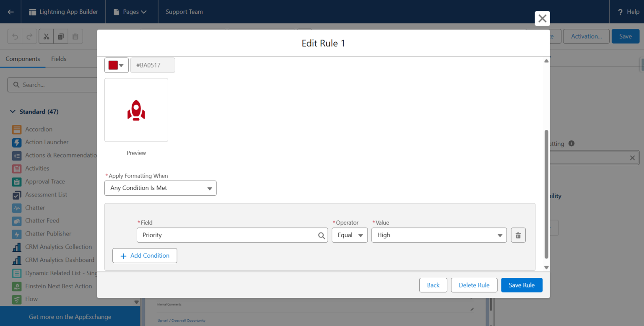644x326 pixels.
Task: Delete the Priority condition with the trash icon
Action: 518,235
